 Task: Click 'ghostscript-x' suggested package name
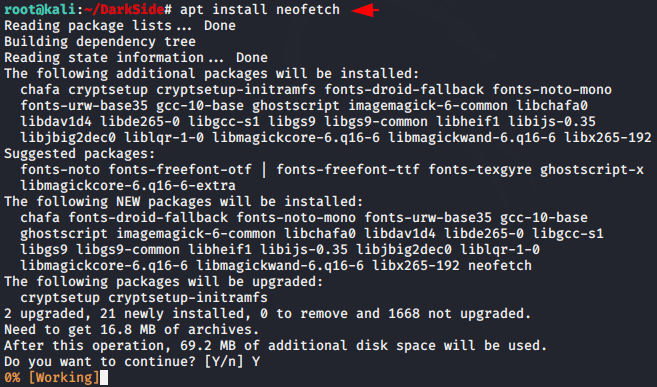pyautogui.click(x=592, y=170)
